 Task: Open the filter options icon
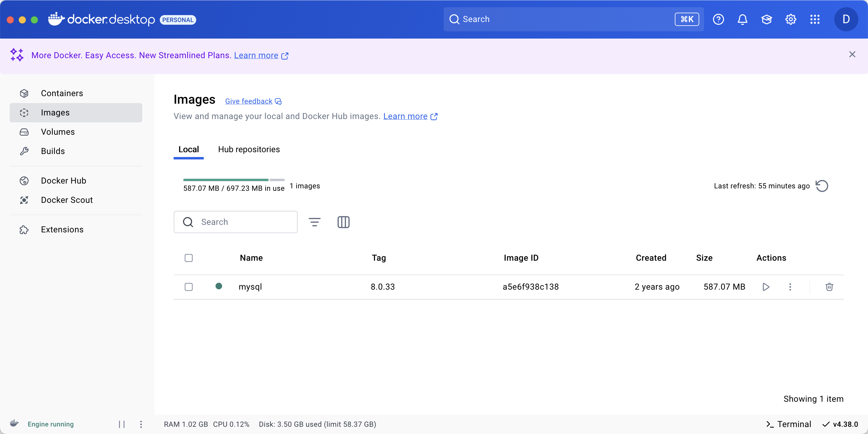point(314,222)
